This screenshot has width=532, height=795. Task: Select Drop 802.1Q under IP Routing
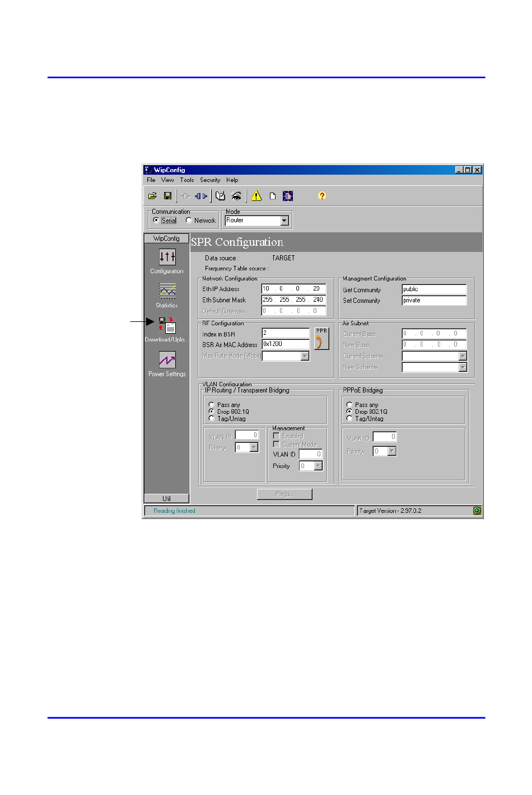click(212, 411)
